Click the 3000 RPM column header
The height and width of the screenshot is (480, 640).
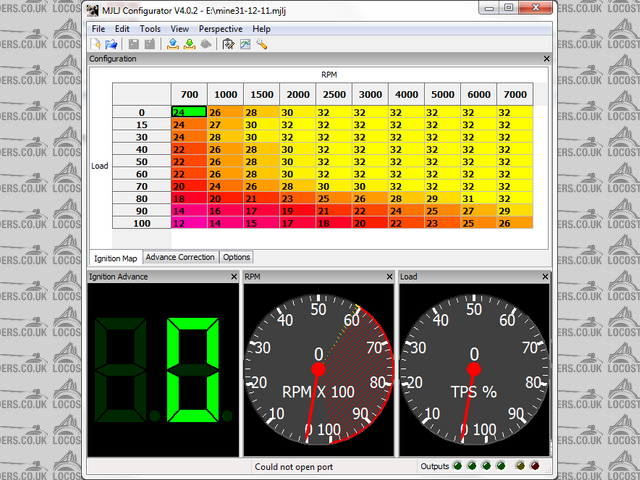[x=370, y=93]
